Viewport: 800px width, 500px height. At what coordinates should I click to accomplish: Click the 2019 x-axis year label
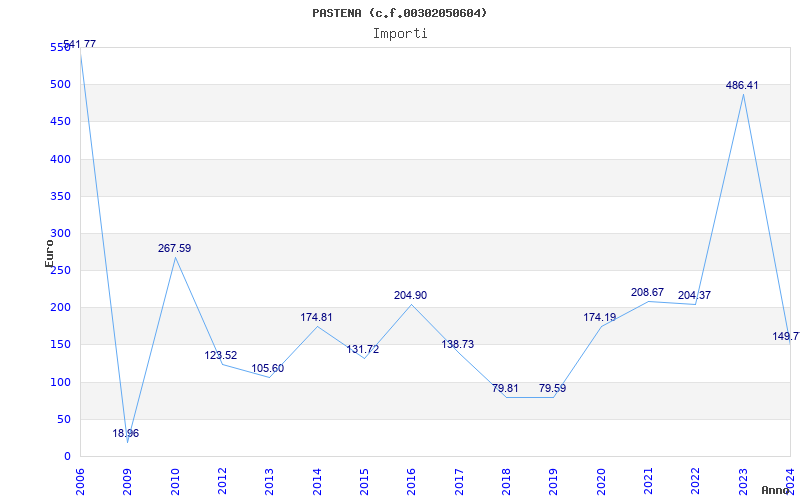[554, 482]
